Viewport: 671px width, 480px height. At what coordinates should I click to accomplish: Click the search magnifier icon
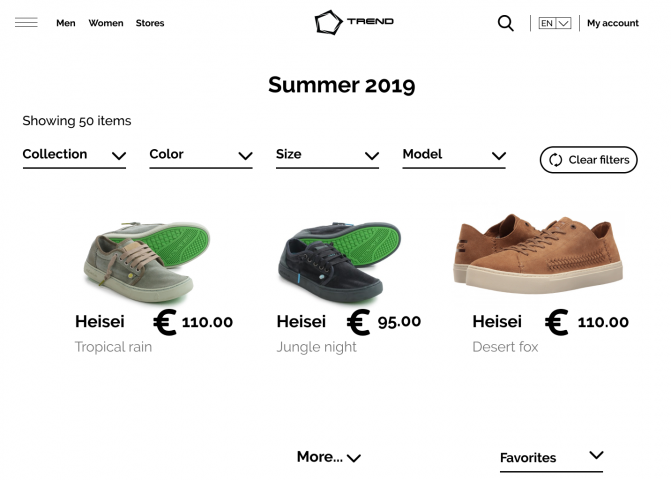505,23
